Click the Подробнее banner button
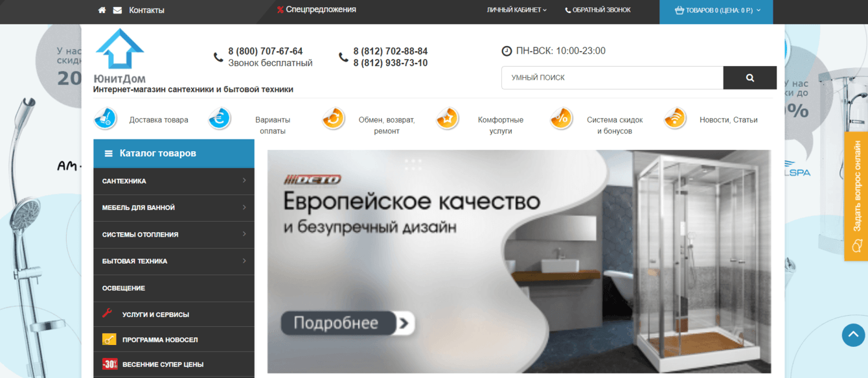868x378 pixels. (347, 322)
